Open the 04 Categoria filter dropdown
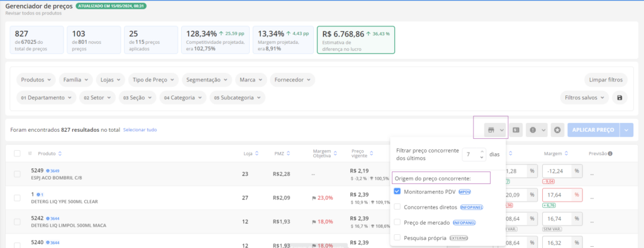The height and width of the screenshot is (248, 644). pos(183,98)
